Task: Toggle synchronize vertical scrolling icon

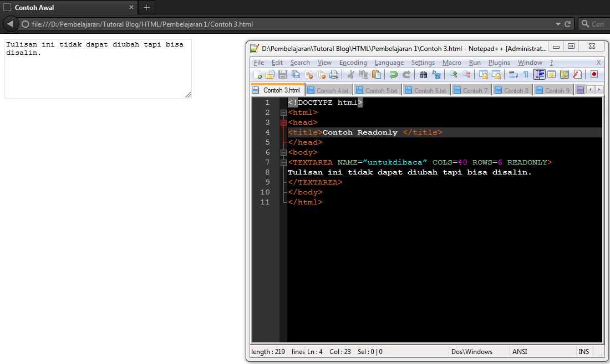Action: click(483, 75)
